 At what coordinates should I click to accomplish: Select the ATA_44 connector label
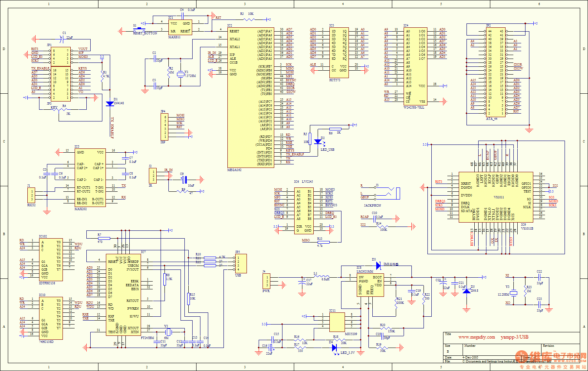tap(491, 118)
